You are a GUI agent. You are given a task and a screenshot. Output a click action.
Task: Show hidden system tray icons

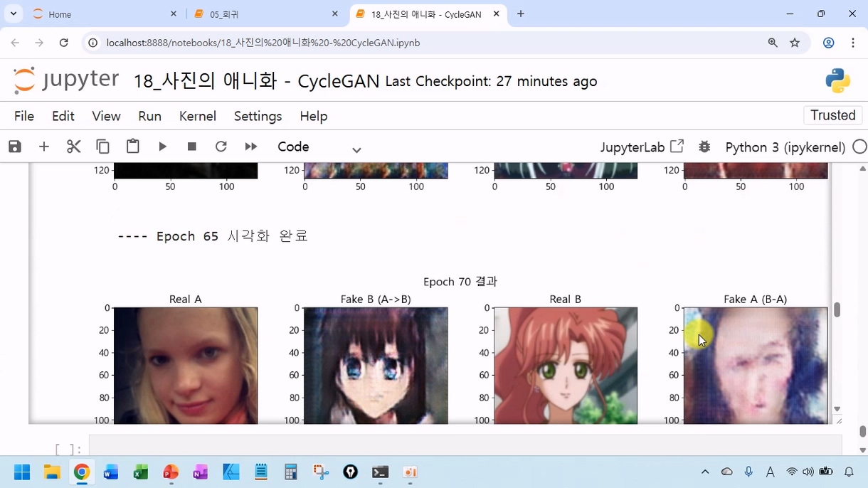pos(705,472)
